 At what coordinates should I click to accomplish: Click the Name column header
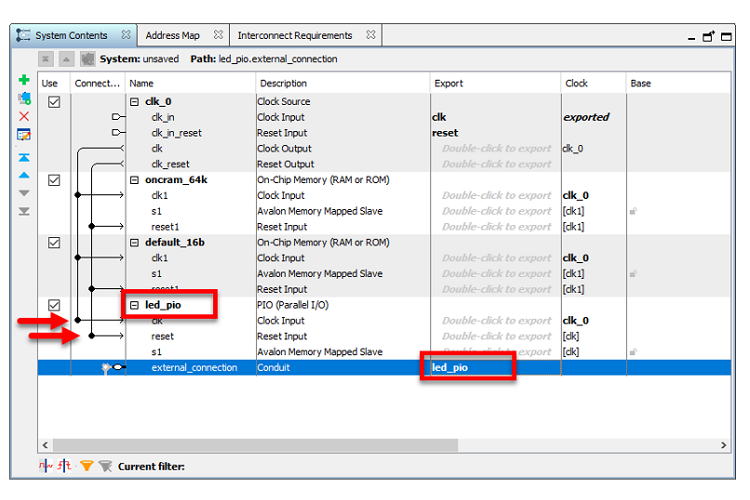pos(190,83)
